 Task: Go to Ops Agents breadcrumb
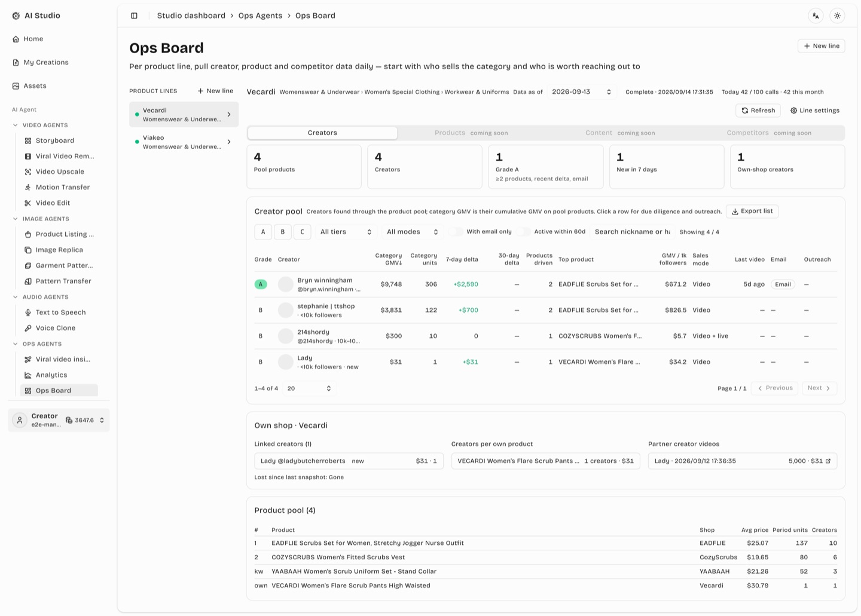pos(260,16)
